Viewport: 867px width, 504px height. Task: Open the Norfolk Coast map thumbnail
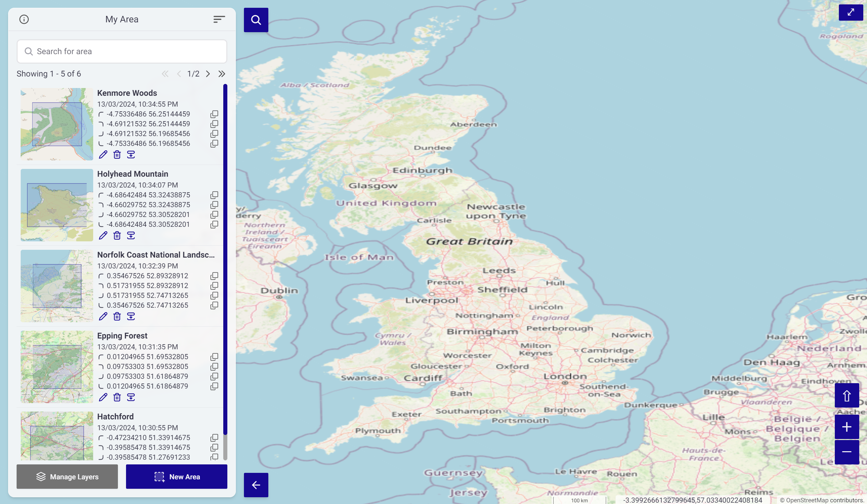[x=57, y=286]
